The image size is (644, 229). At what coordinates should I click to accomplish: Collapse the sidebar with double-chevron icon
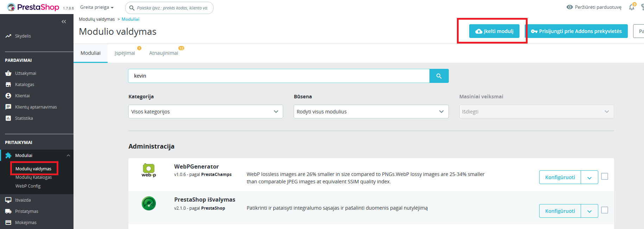[64, 22]
